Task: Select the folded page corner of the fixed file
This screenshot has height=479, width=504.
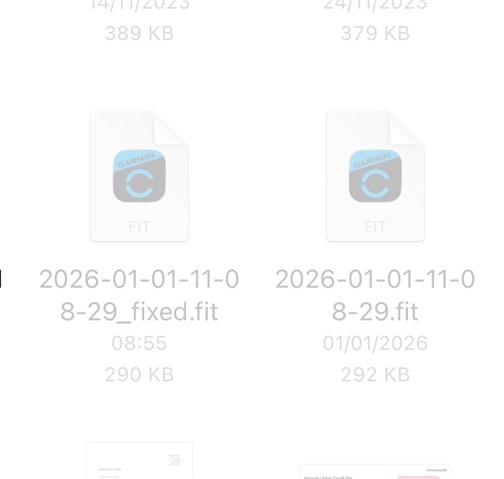Action: (x=171, y=128)
